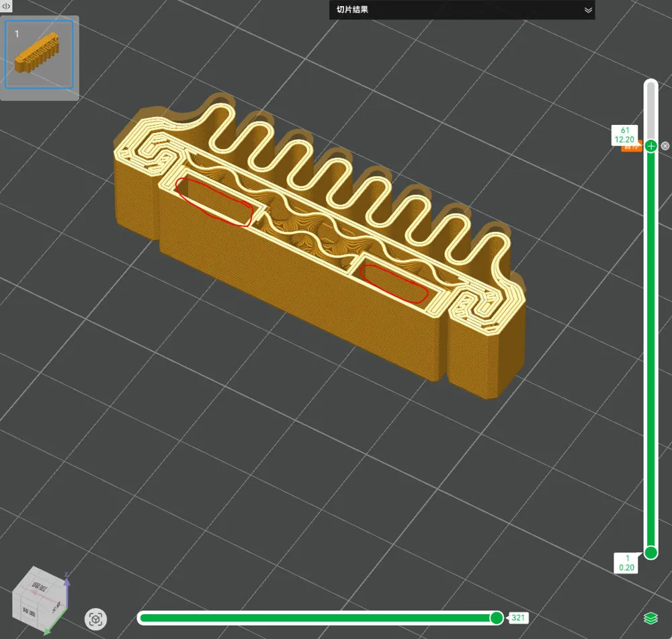Click the green plus handle on layer slider

[x=650, y=146]
